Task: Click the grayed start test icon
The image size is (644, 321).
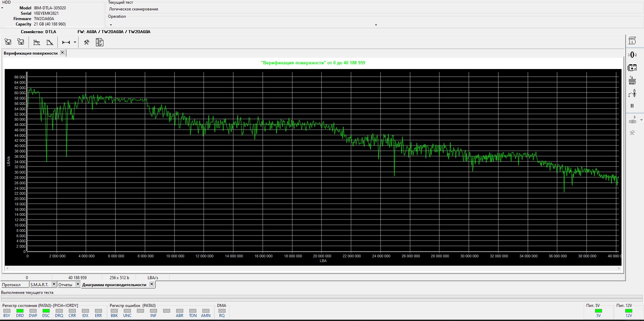Action: coord(633,120)
